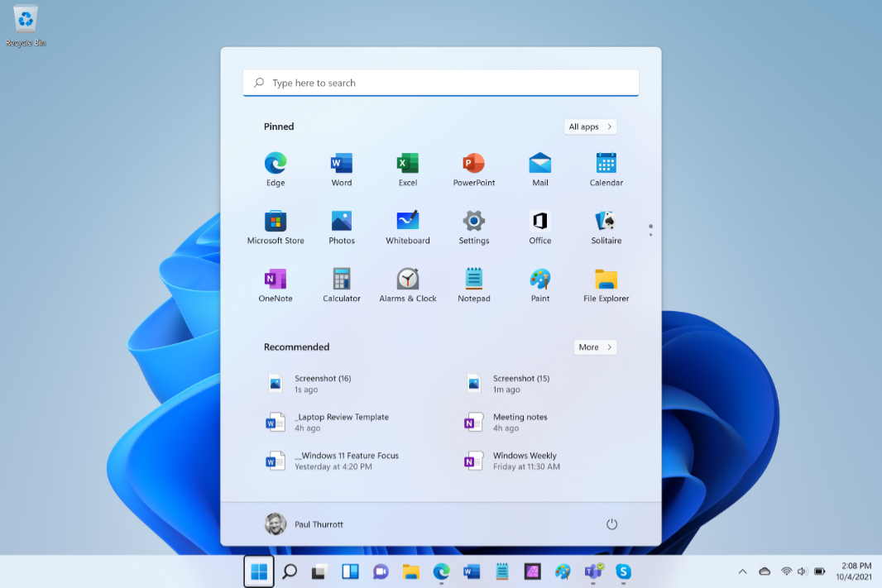Open Settings from pinned apps
Image resolution: width=882 pixels, height=588 pixels.
pyautogui.click(x=473, y=226)
